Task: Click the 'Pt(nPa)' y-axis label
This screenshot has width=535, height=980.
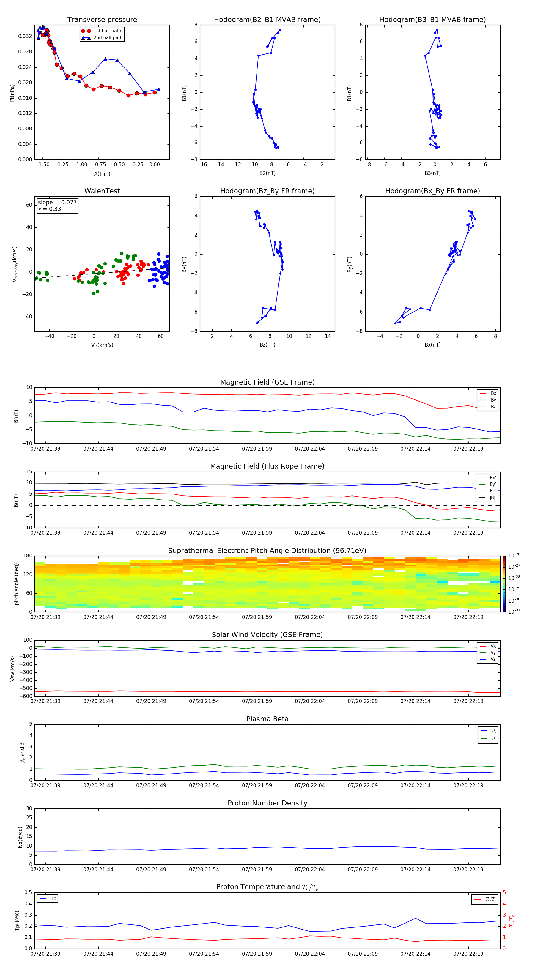Action: 12,92
